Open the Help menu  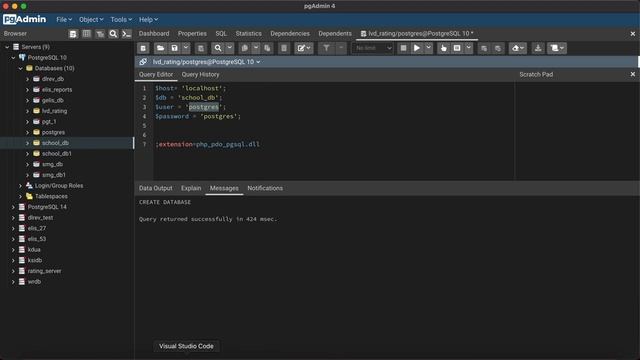[x=148, y=20]
